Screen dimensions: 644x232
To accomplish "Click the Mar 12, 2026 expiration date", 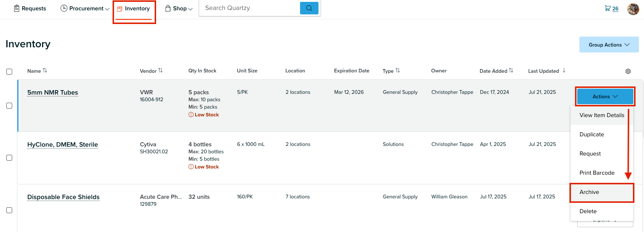I will (349, 92).
